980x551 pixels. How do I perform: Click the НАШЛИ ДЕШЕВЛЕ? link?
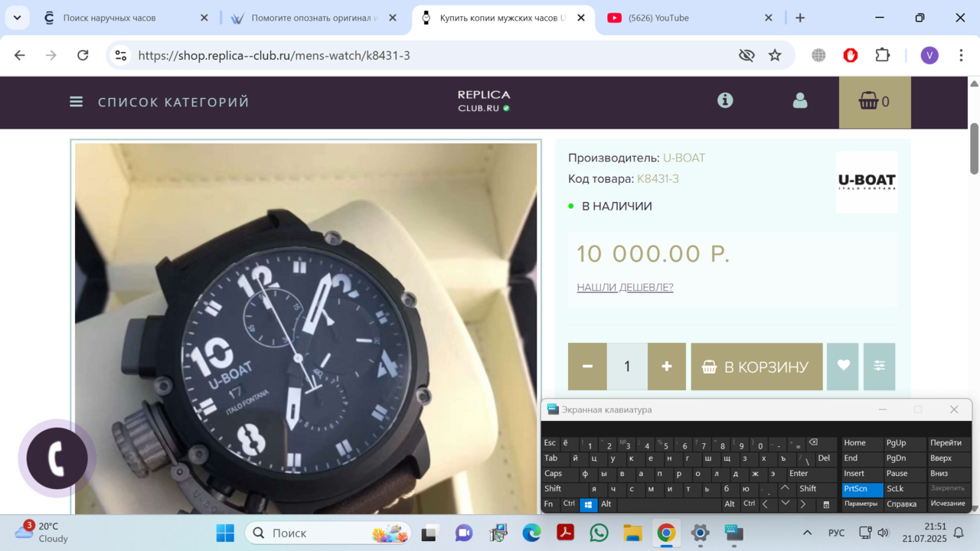click(625, 288)
